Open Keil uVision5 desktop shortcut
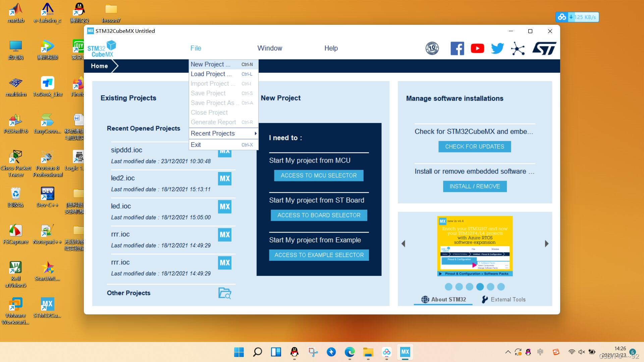The image size is (644, 362). tap(16, 275)
